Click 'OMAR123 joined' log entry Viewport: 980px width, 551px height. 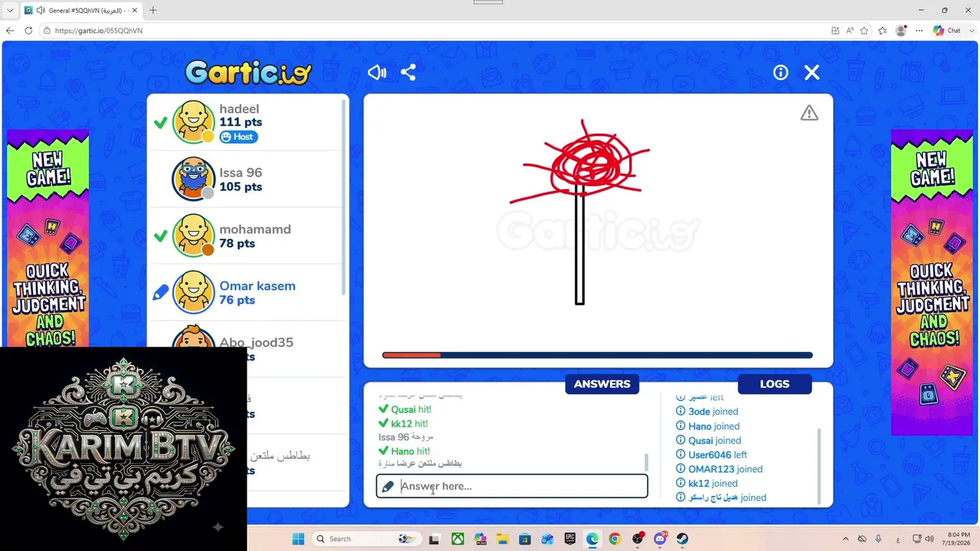pos(719,469)
